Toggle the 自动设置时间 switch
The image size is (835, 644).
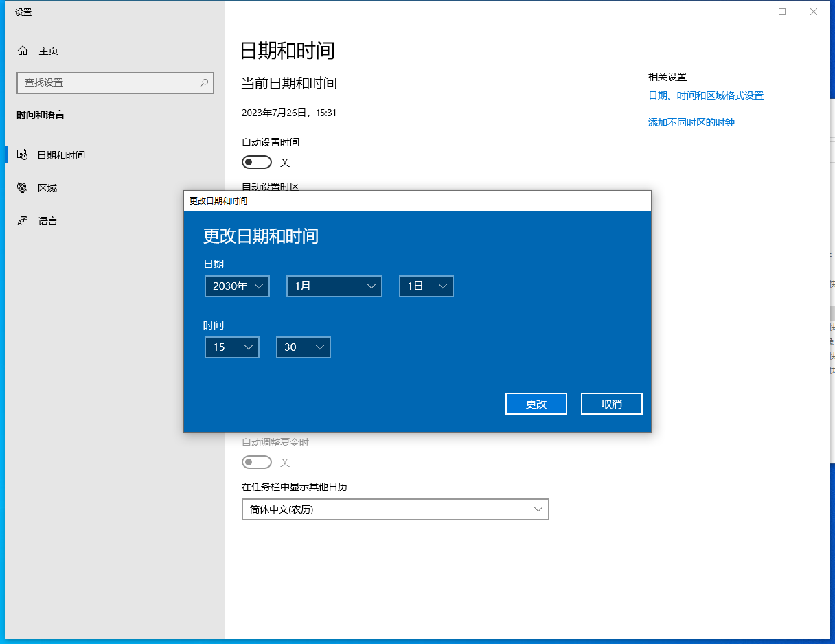tap(257, 163)
